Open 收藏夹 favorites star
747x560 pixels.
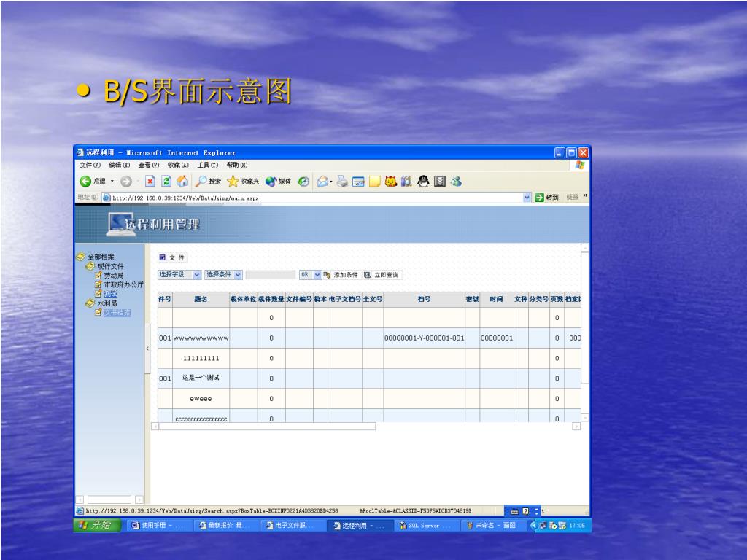click(243, 182)
